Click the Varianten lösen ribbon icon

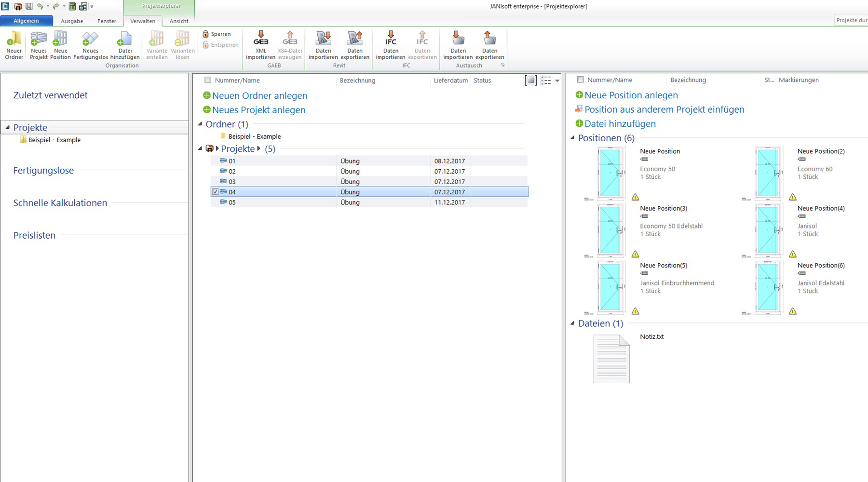coord(182,39)
